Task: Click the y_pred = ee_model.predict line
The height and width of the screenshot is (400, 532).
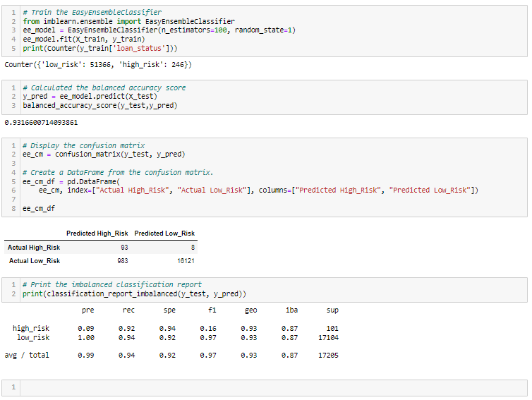Action: pos(90,97)
